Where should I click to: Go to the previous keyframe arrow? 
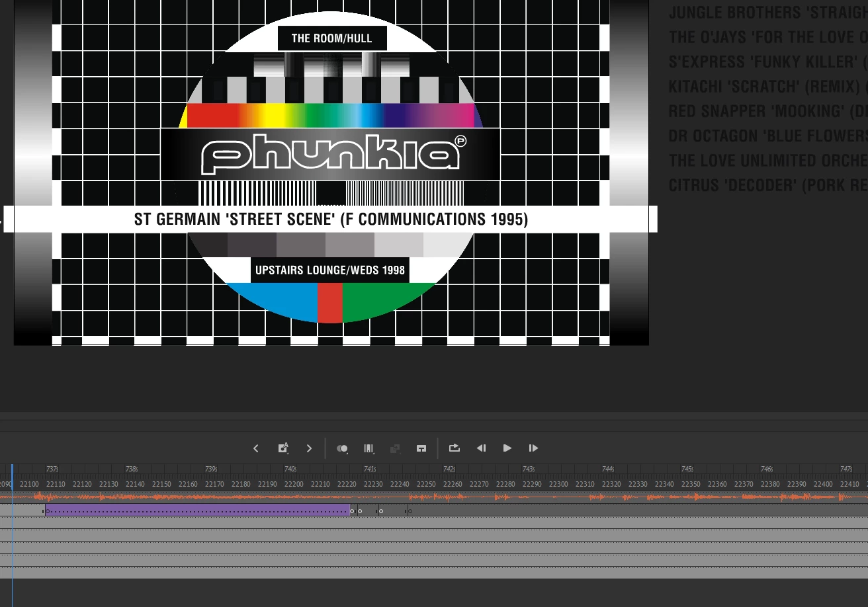coord(256,448)
